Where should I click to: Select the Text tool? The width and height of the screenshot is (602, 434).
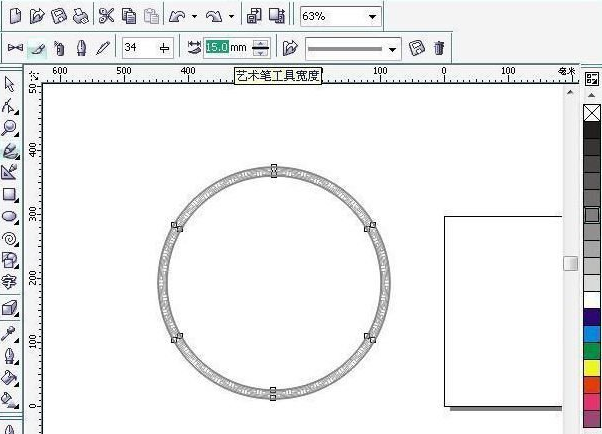(x=10, y=282)
